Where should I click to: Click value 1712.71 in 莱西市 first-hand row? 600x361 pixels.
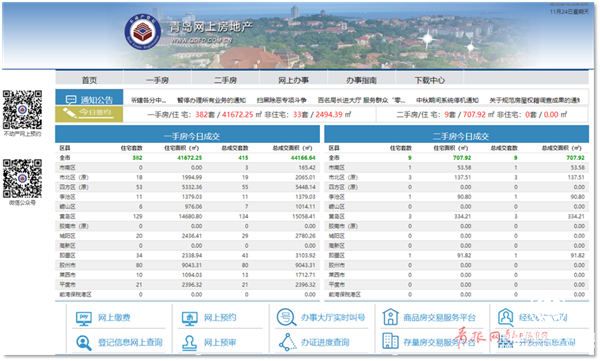(x=305, y=275)
